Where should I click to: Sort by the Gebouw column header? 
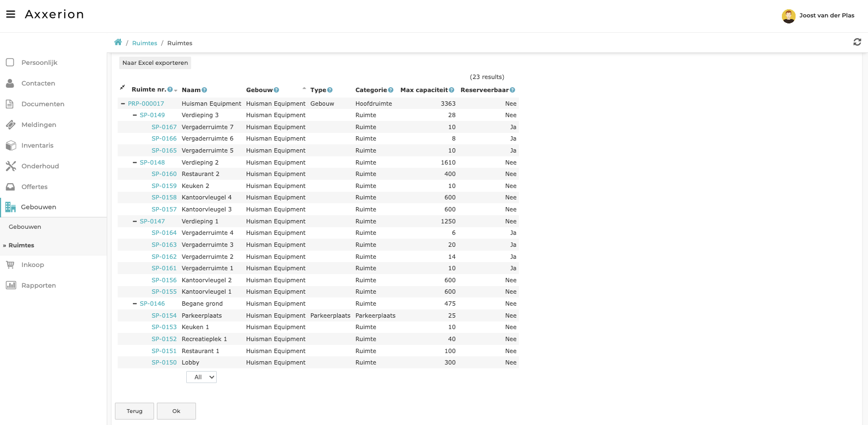click(x=259, y=90)
